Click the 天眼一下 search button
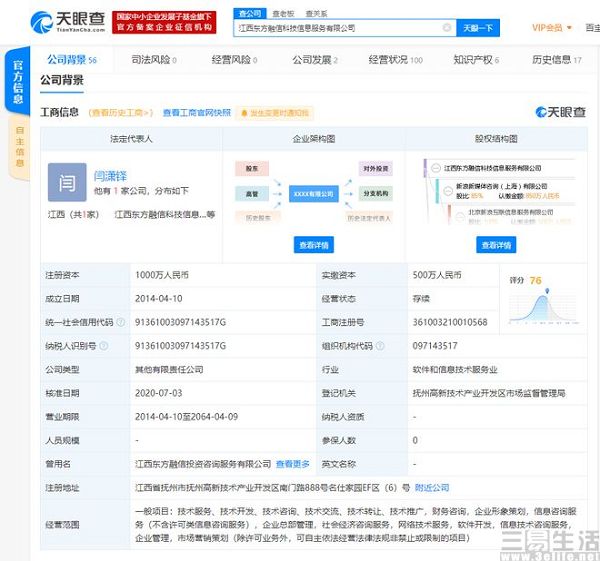This screenshot has width=600, height=561. (478, 28)
